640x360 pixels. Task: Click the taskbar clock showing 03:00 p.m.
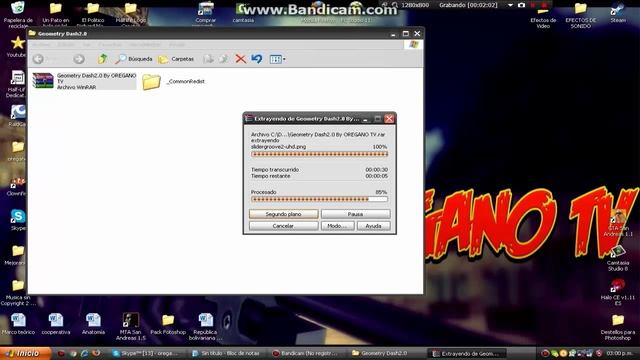tap(620, 353)
